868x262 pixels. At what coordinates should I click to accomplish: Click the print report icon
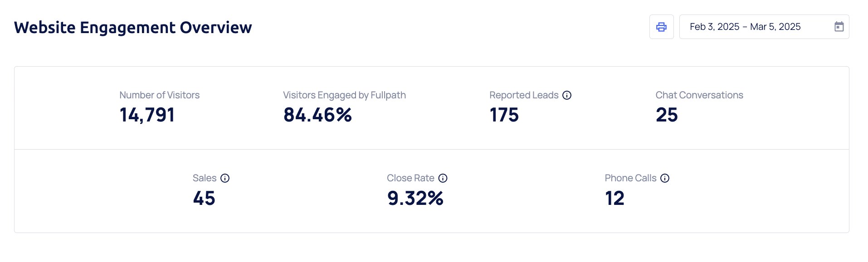click(661, 27)
